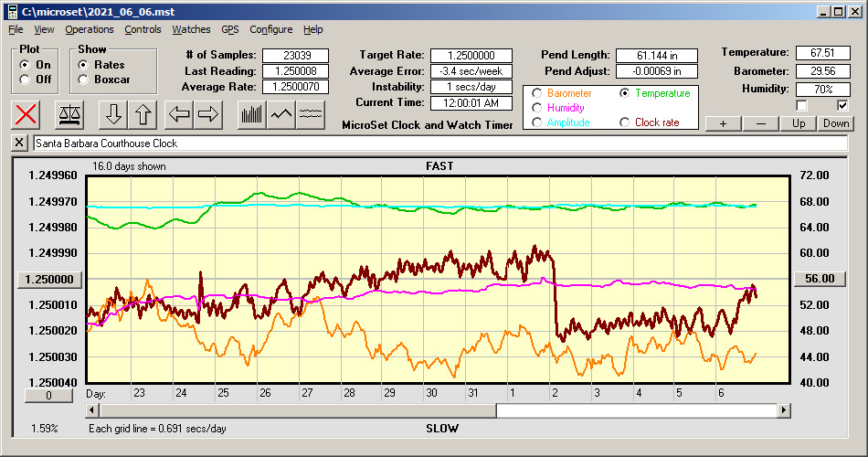The width and height of the screenshot is (868, 457).
Task: Open the Controls menu
Action: [x=143, y=29]
